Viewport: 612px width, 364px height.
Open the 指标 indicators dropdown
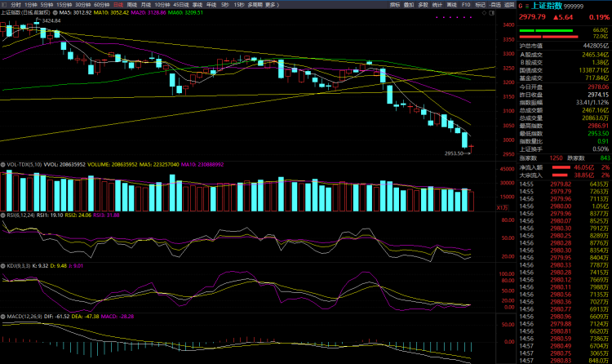pos(395,4)
